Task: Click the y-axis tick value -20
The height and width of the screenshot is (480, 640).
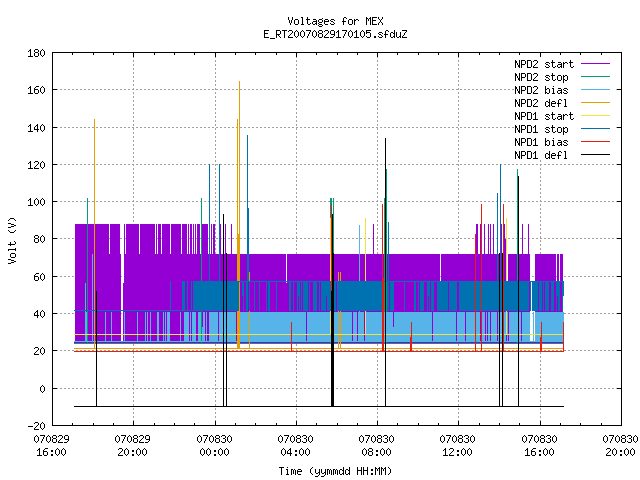Action: [x=36, y=426]
